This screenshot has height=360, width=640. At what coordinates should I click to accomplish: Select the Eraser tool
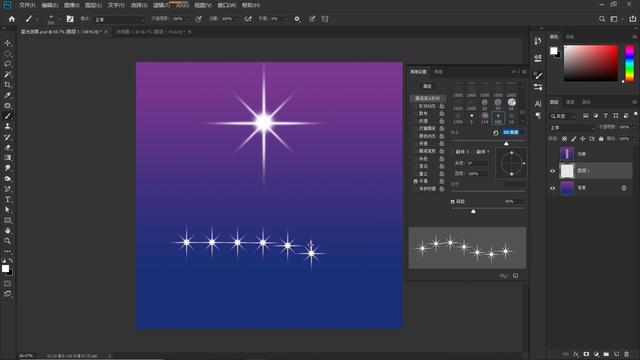point(7,147)
